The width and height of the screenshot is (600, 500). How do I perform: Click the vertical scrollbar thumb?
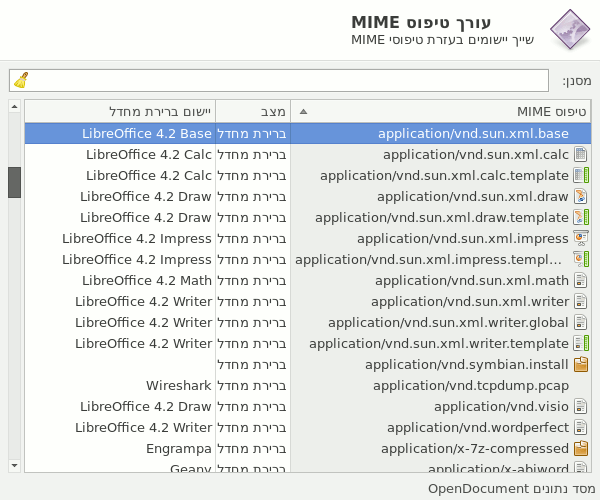pos(14,182)
